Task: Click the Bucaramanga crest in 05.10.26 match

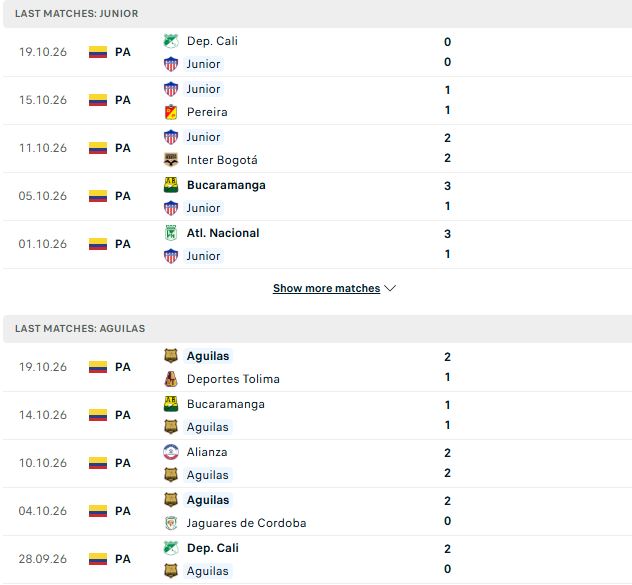Action: (x=171, y=185)
